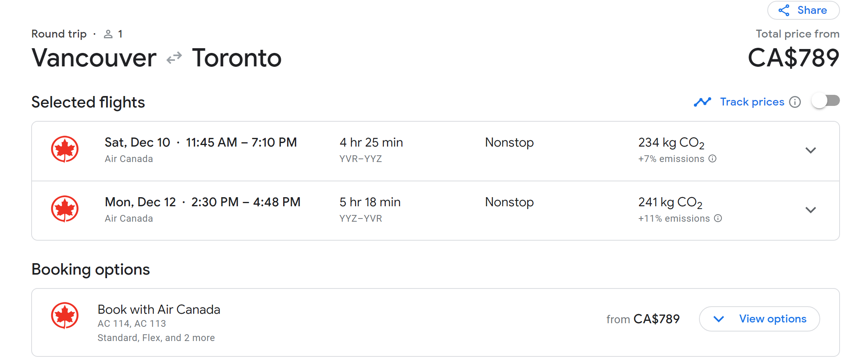Expand the Sat, Dec 10 flight details
Screen dimensions: 868x358
click(x=810, y=150)
